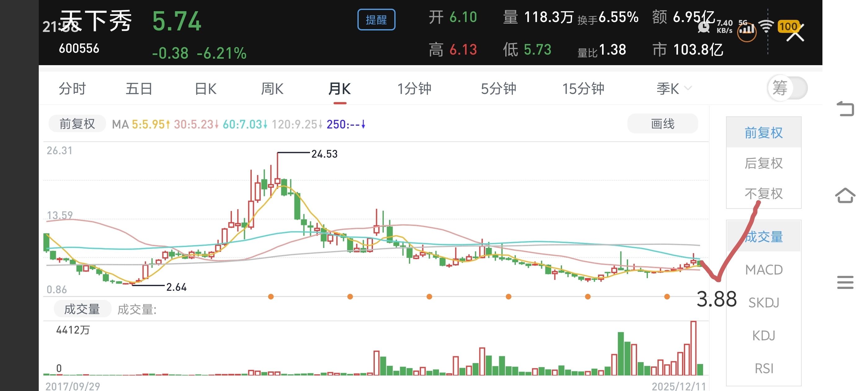
Task: Toggle the 筹 chip distribution switch
Action: [x=787, y=88]
